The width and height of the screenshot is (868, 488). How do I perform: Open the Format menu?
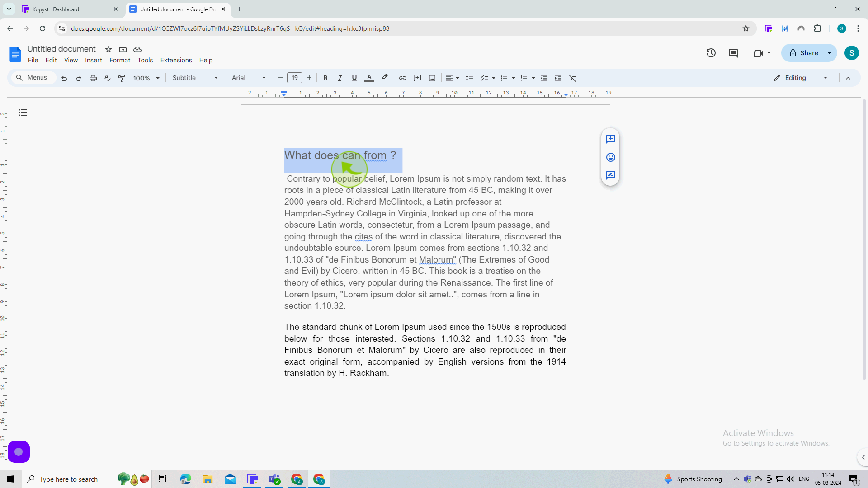click(120, 60)
